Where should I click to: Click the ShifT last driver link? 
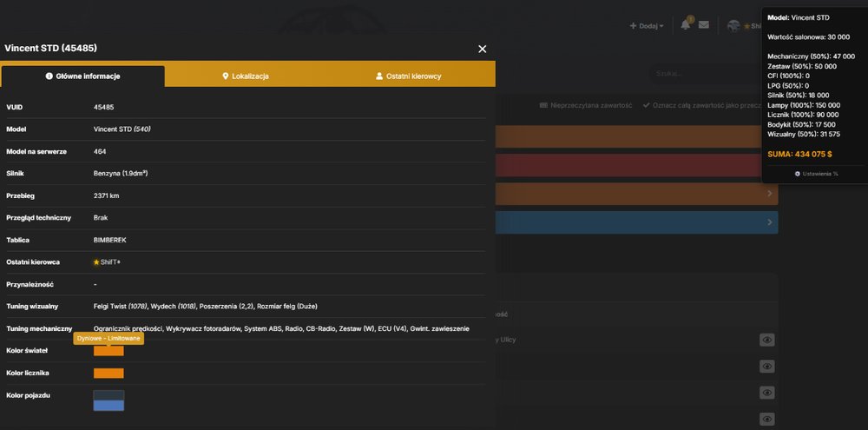point(108,262)
